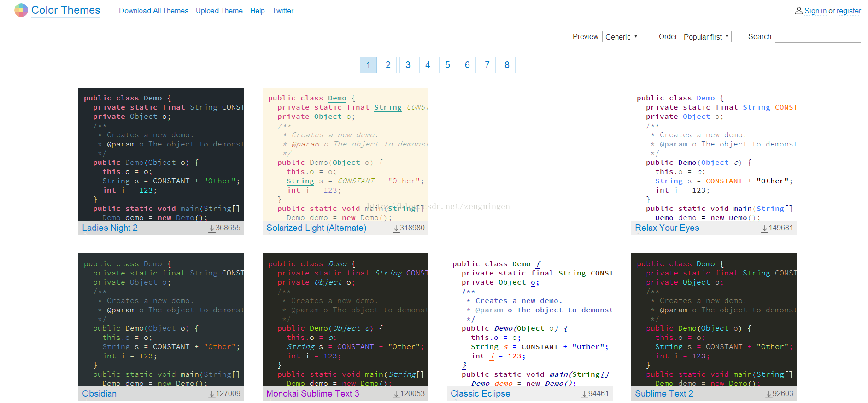Screen dimensions: 868x403
Task: Open the Relax Your Eyes theme title
Action: pyautogui.click(x=667, y=228)
